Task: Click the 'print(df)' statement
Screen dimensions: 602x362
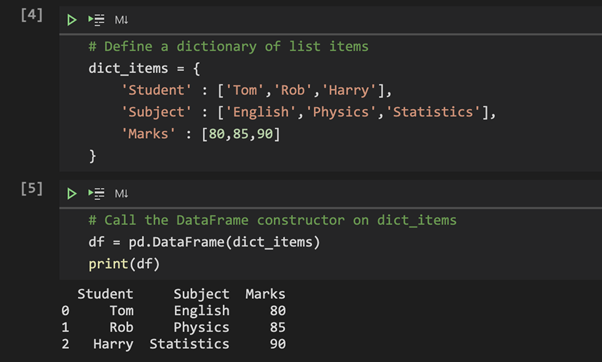Action: (124, 264)
